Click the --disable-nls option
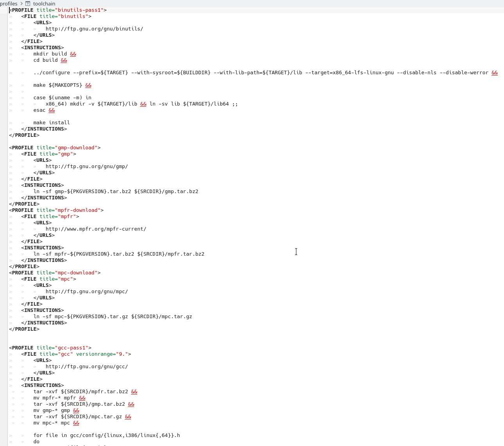The image size is (504, 446). (417, 73)
